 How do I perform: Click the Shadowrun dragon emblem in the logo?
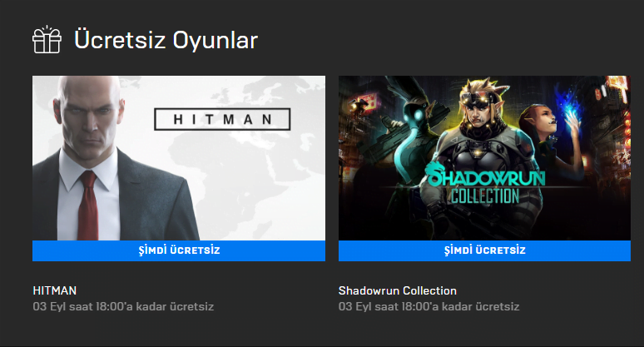[x=435, y=172]
